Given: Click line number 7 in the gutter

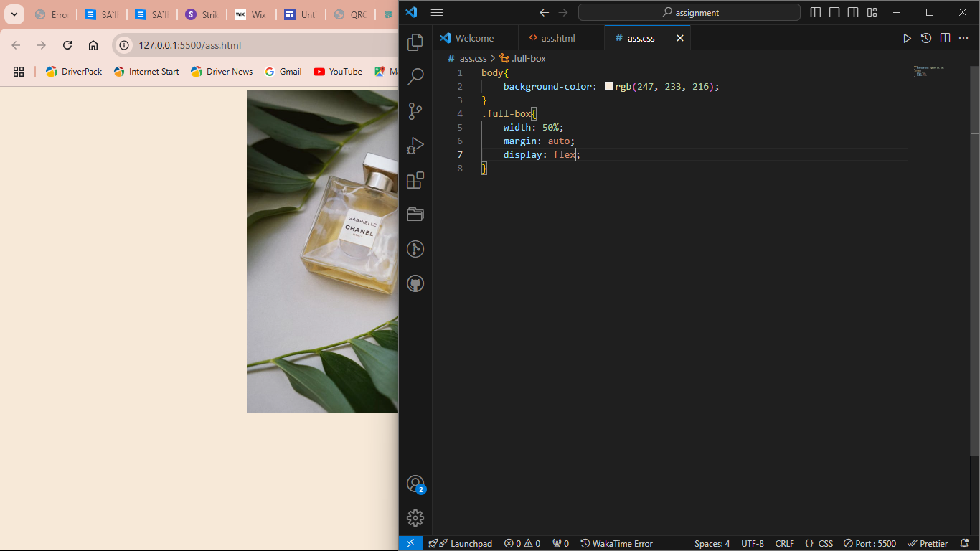Looking at the screenshot, I should click(x=460, y=154).
